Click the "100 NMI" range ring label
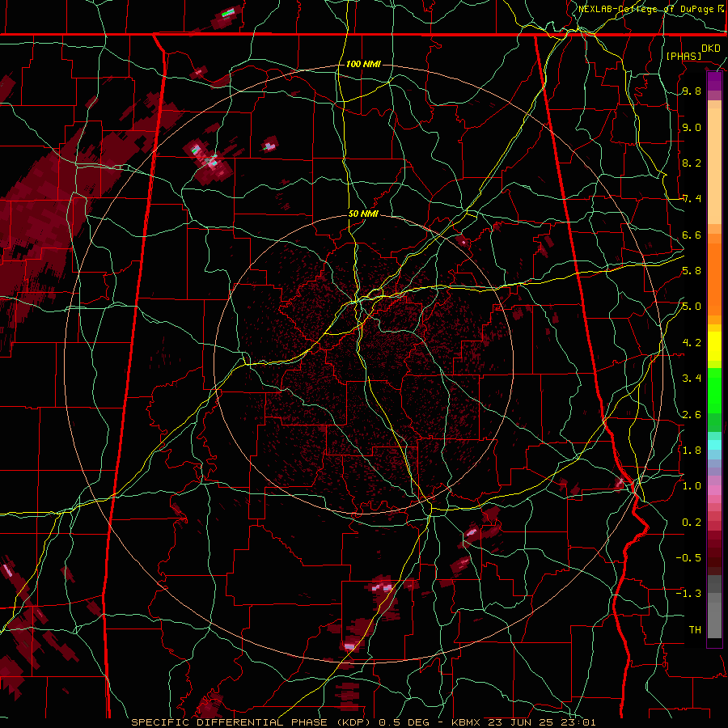 (363, 64)
